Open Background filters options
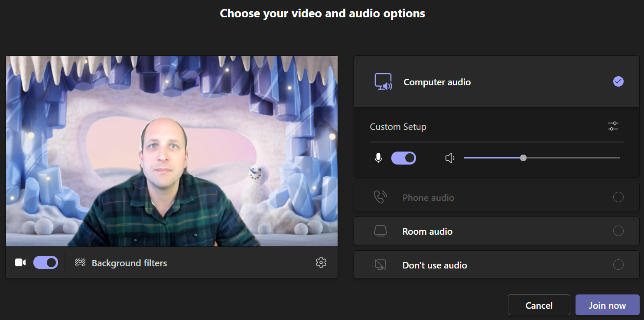The image size is (644, 320). click(x=129, y=263)
